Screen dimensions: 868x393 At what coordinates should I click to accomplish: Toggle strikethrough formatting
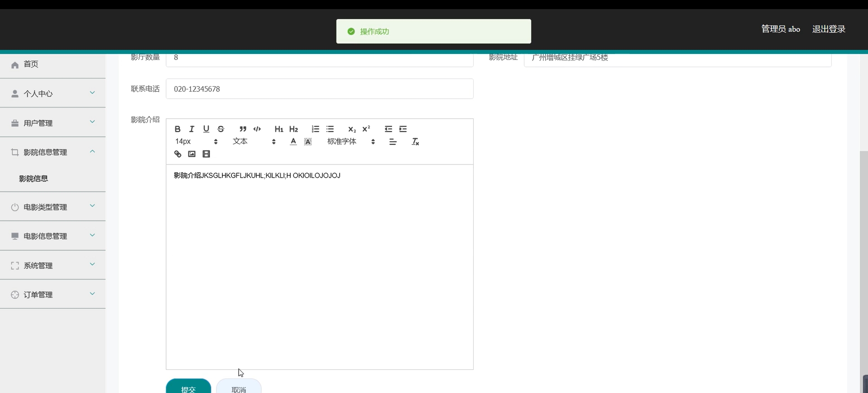[x=221, y=129]
